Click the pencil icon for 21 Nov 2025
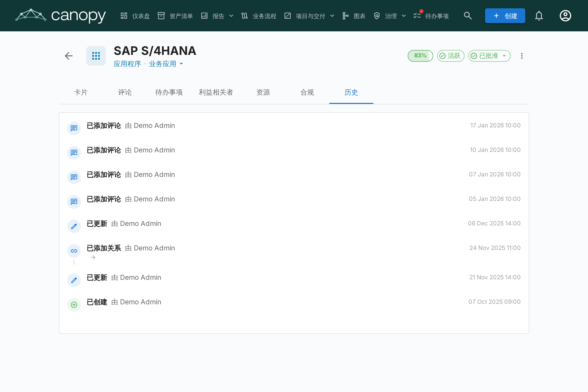This screenshot has height=392, width=588. point(74,280)
